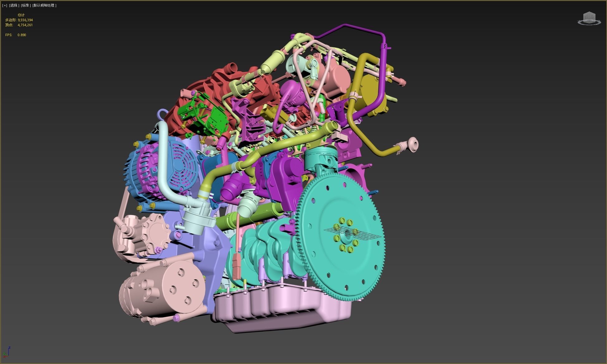Click the Z axis of the world-axis tripod

point(9,350)
